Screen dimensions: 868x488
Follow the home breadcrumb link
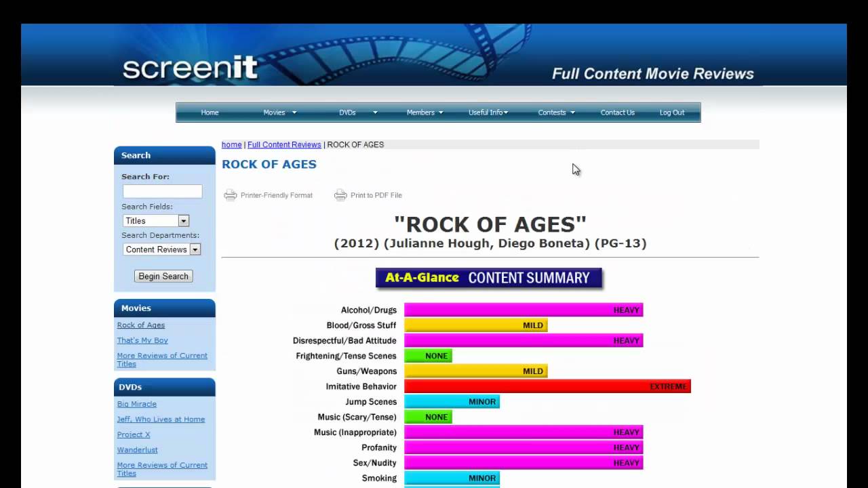click(231, 144)
